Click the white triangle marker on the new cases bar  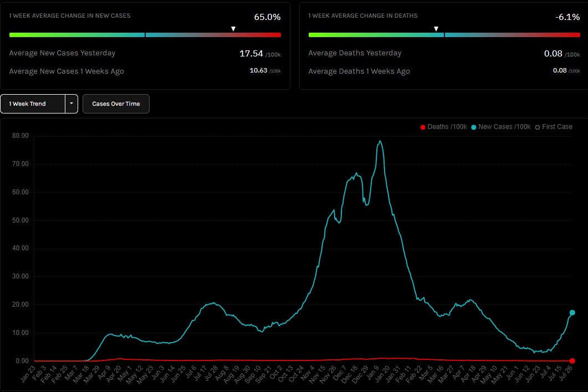point(233,29)
